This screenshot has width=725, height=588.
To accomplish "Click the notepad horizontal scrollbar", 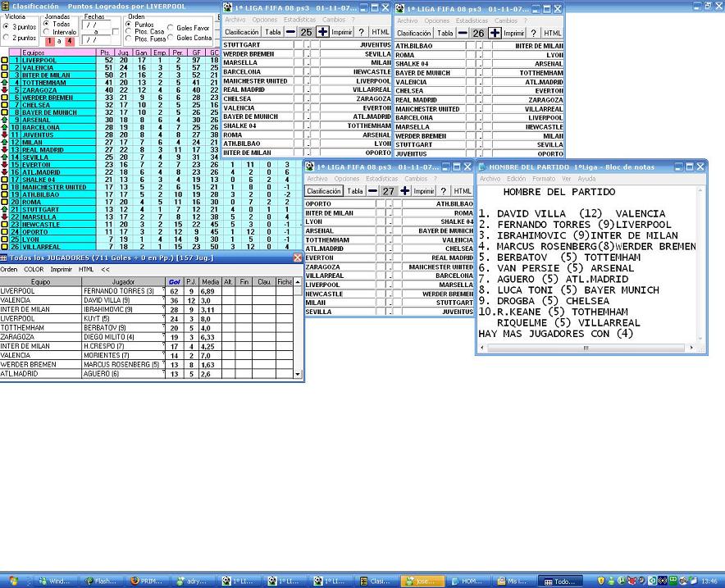I will tap(586, 348).
